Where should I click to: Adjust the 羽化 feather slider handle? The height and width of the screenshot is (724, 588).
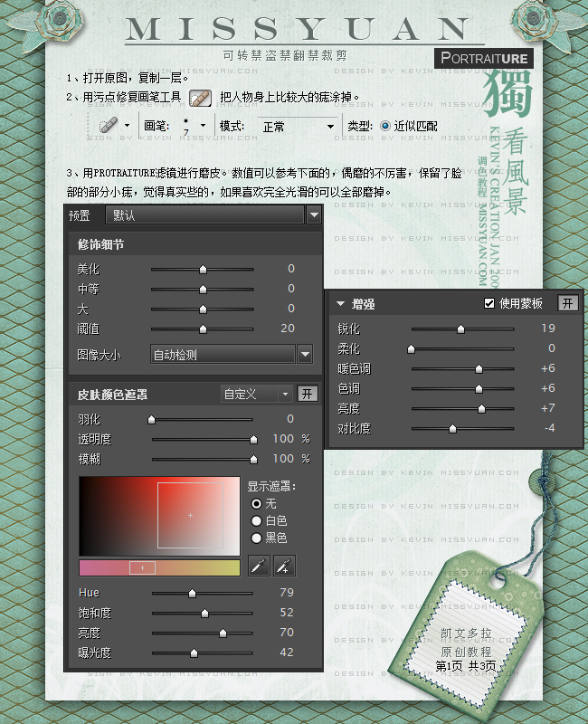(x=151, y=419)
